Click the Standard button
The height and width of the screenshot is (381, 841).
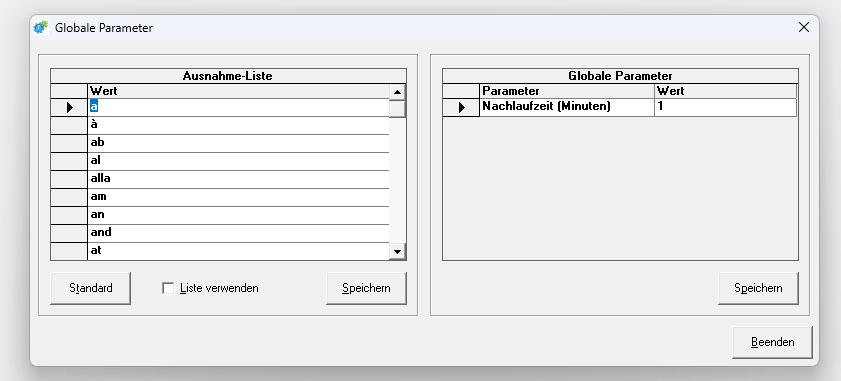[x=91, y=288]
